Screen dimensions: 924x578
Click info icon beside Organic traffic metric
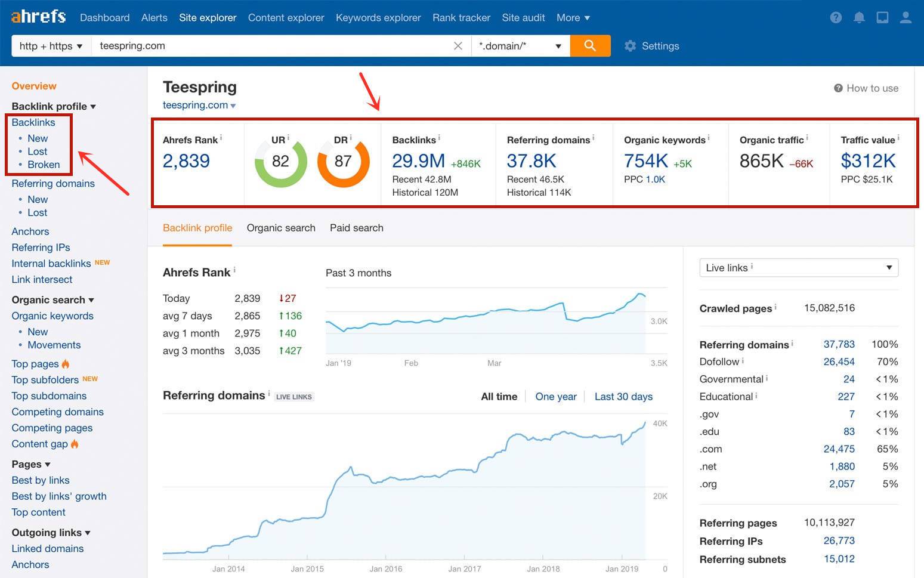pos(808,138)
